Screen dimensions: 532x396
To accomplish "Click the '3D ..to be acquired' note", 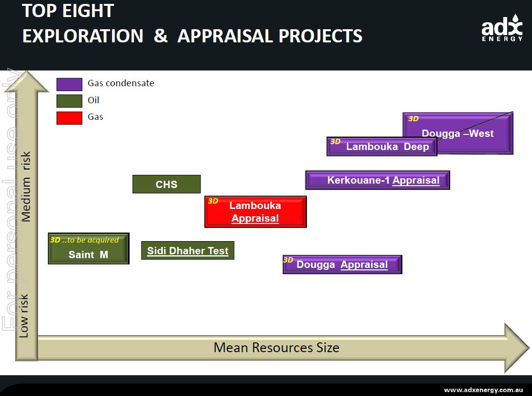I will tap(84, 240).
